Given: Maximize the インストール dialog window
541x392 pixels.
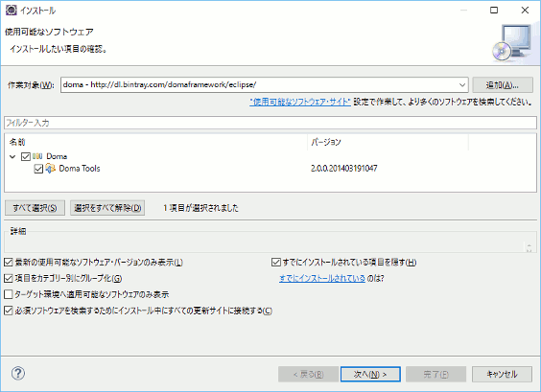Looking at the screenshot, I should click(x=494, y=11).
